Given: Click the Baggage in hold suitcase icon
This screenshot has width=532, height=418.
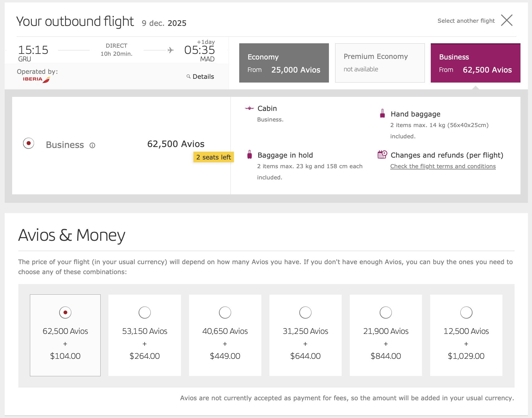Looking at the screenshot, I should click(249, 154).
